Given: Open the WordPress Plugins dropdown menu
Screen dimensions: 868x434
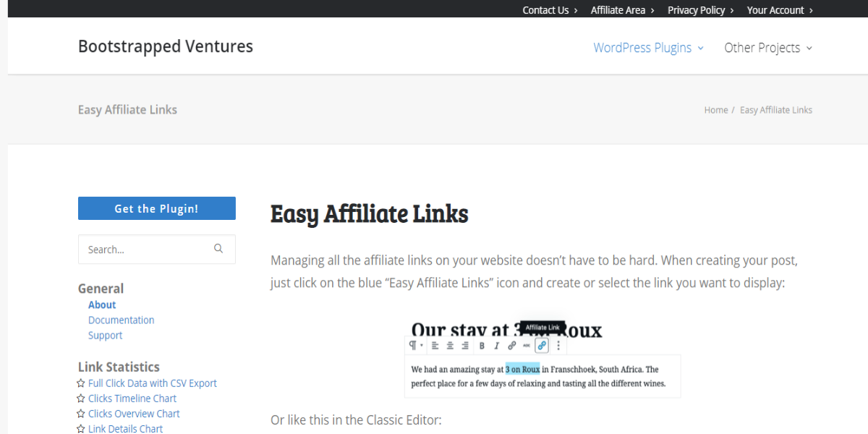Looking at the screenshot, I should [x=649, y=48].
